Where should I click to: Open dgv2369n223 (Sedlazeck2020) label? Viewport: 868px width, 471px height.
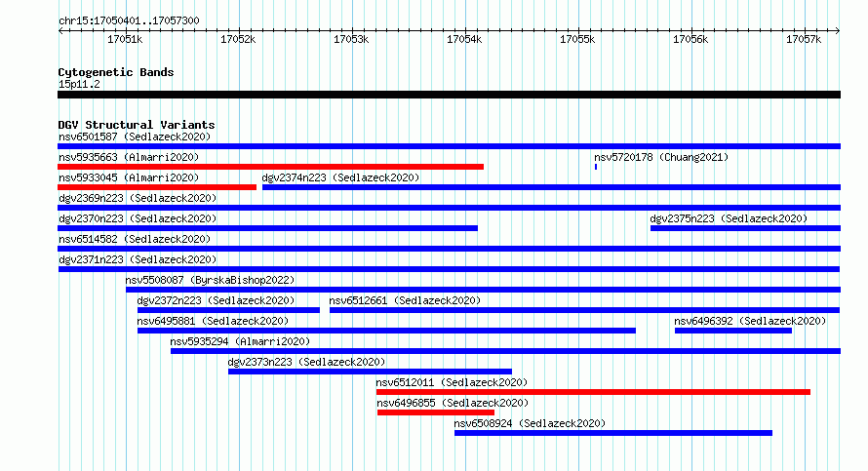coord(138,198)
